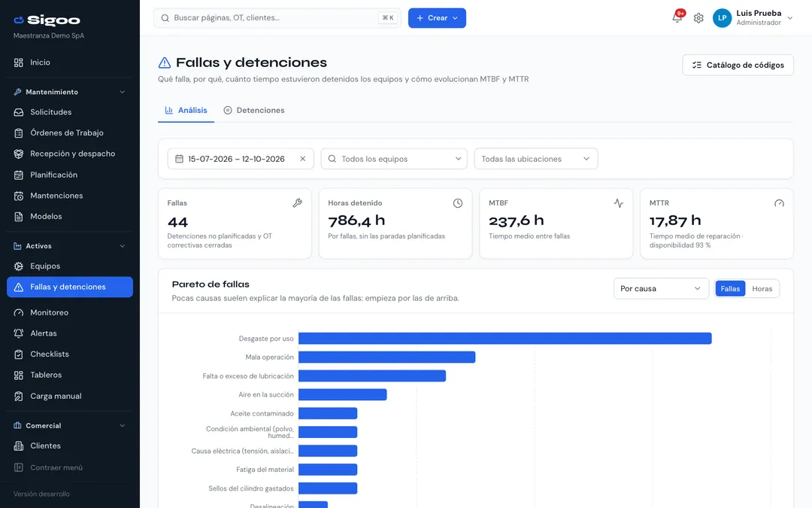Select the Fallas toggle in Pareto
812x508 pixels.
coord(730,289)
